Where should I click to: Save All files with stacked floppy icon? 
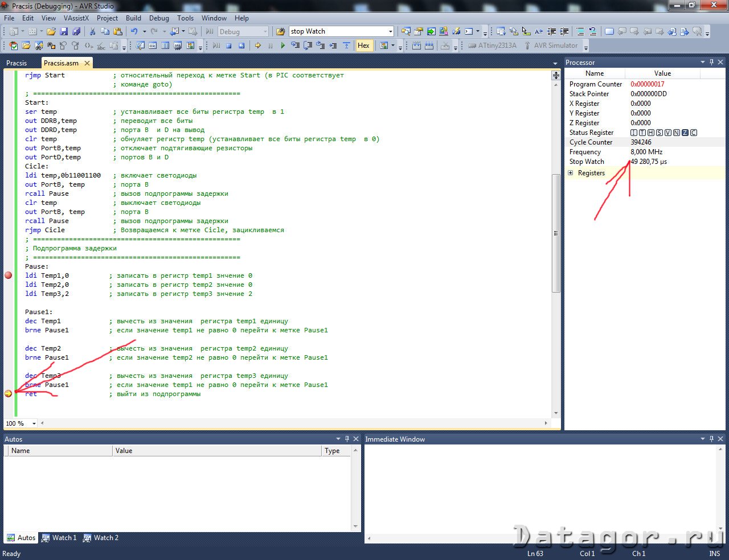(x=76, y=31)
